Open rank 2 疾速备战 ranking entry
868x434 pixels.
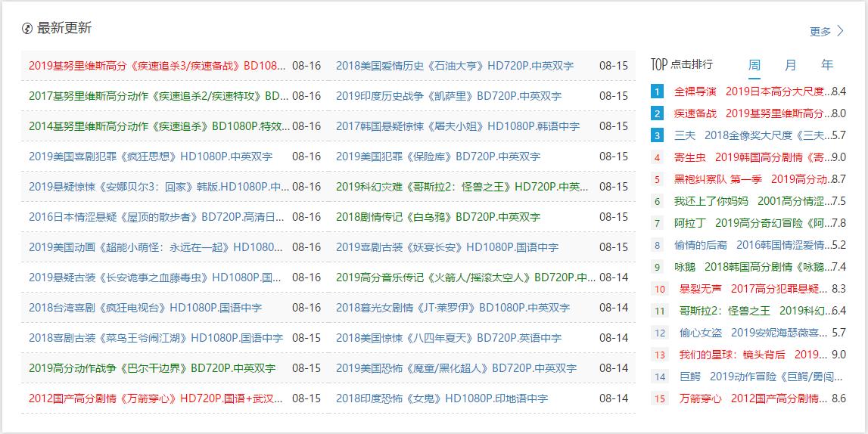pyautogui.click(x=753, y=114)
